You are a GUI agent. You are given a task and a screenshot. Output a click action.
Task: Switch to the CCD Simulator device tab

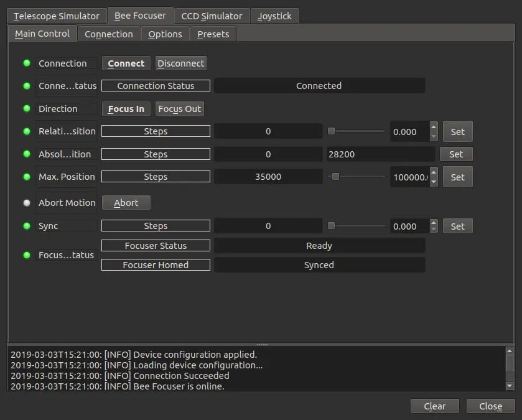212,16
